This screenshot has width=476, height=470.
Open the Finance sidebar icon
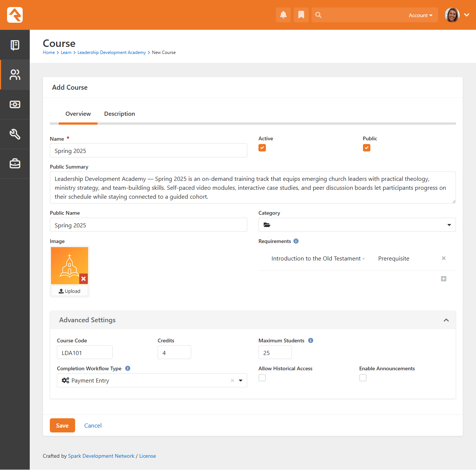click(15, 105)
